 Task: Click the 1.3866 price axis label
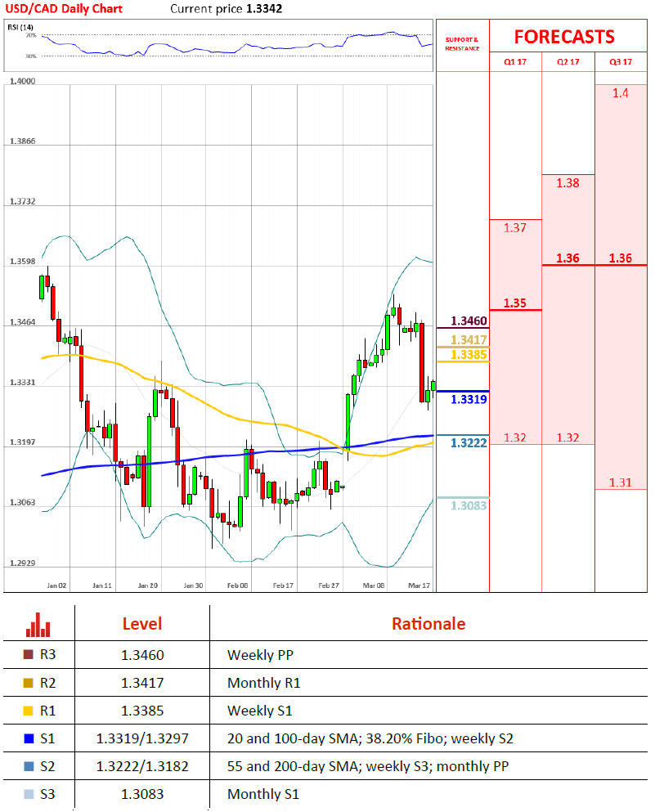23,141
